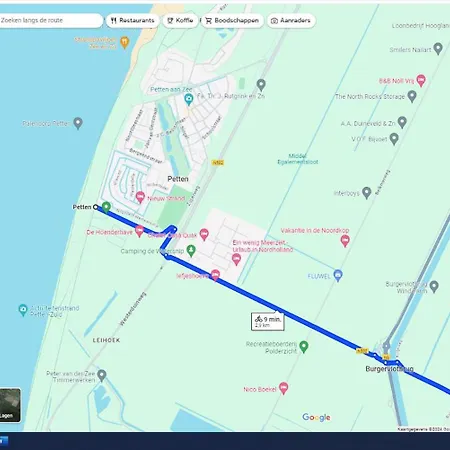Focus the 'Zoeken langs de route' search field

pyautogui.click(x=50, y=20)
